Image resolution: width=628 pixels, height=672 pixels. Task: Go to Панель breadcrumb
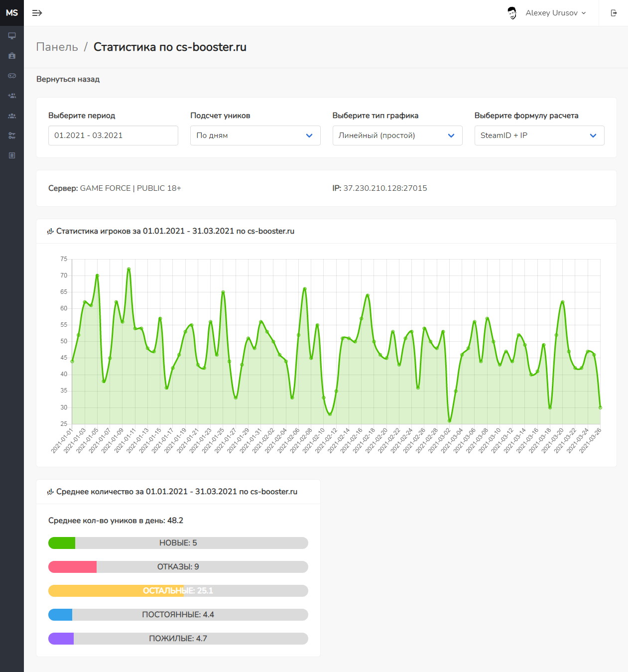pyautogui.click(x=57, y=47)
